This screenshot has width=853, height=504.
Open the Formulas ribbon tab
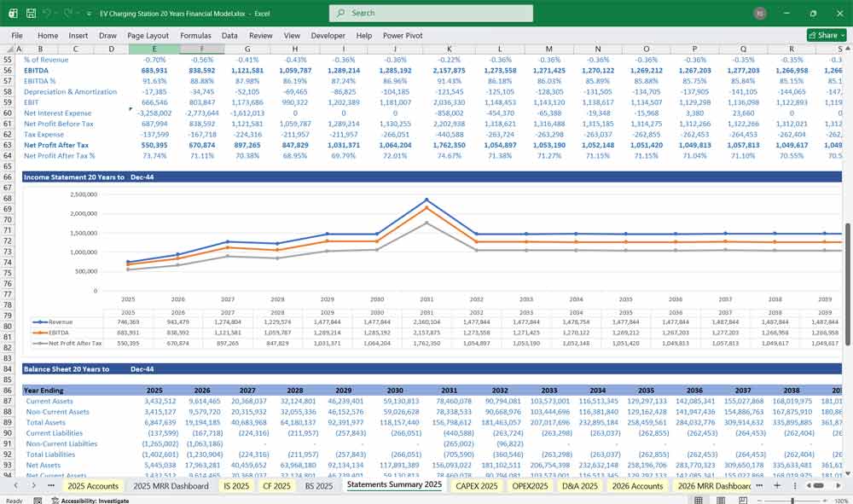(195, 35)
